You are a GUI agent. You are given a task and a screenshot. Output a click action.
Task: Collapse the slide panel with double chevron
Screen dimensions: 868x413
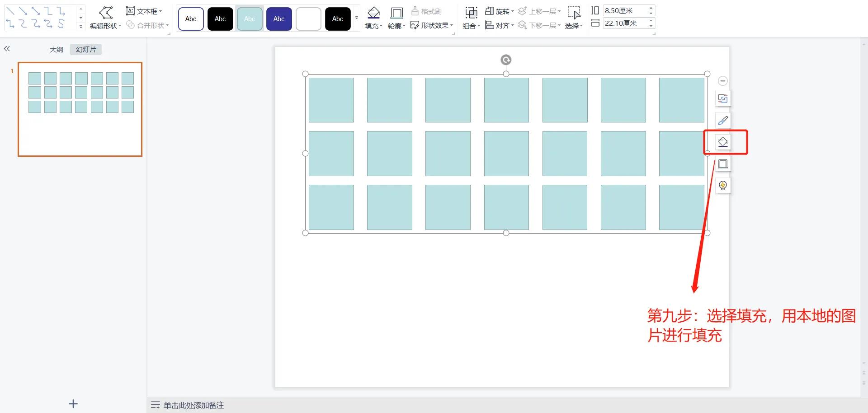point(7,49)
